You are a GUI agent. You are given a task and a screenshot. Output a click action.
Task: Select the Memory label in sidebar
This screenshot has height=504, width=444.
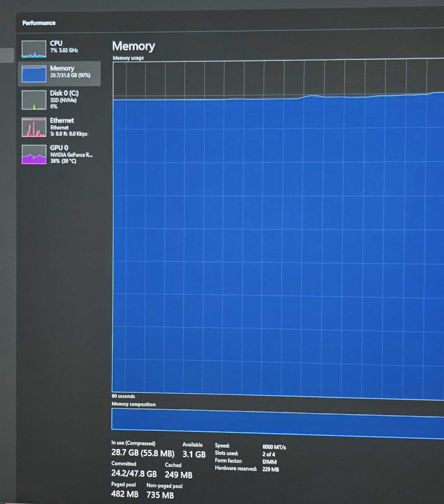[x=62, y=68]
